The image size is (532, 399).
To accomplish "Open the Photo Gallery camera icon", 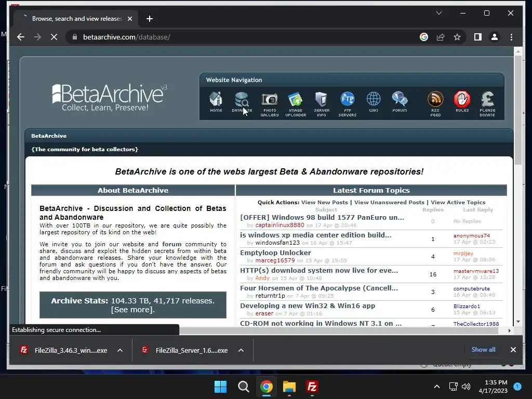I will 270,104.
